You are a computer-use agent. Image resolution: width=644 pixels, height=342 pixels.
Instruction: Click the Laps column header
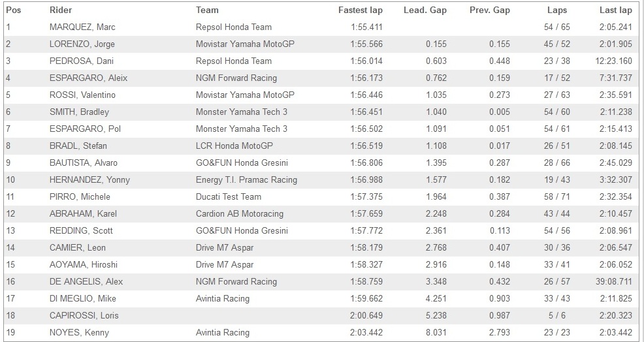pyautogui.click(x=557, y=10)
